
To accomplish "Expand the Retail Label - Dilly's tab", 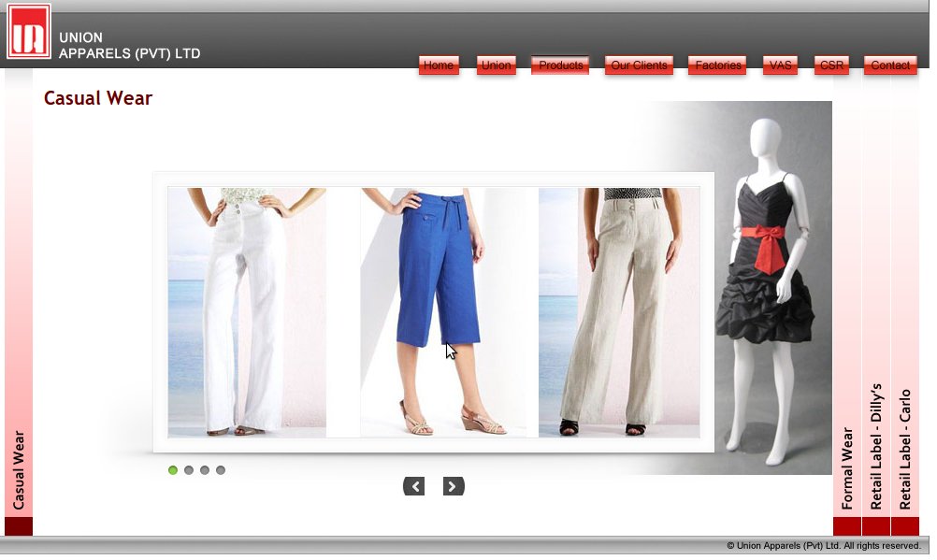I will pyautogui.click(x=876, y=302).
